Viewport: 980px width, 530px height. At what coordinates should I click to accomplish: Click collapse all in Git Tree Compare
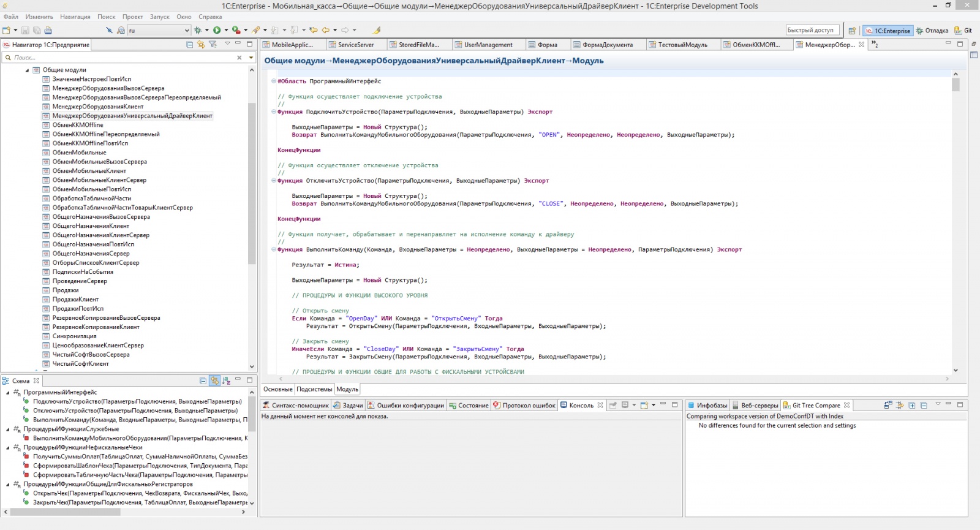point(924,405)
